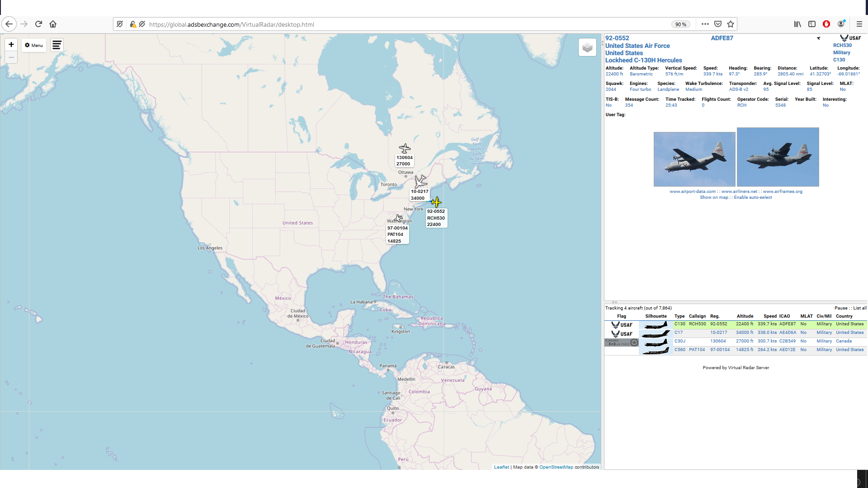The height and width of the screenshot is (488, 868).
Task: Open page actions three-dots menu
Action: point(705,24)
